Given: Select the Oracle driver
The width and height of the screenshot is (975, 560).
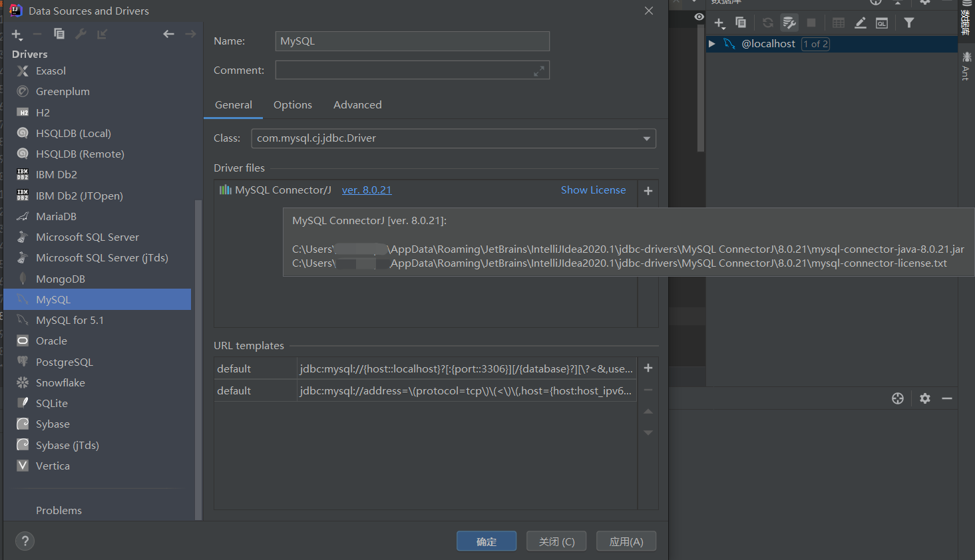Looking at the screenshot, I should [x=97, y=341].
